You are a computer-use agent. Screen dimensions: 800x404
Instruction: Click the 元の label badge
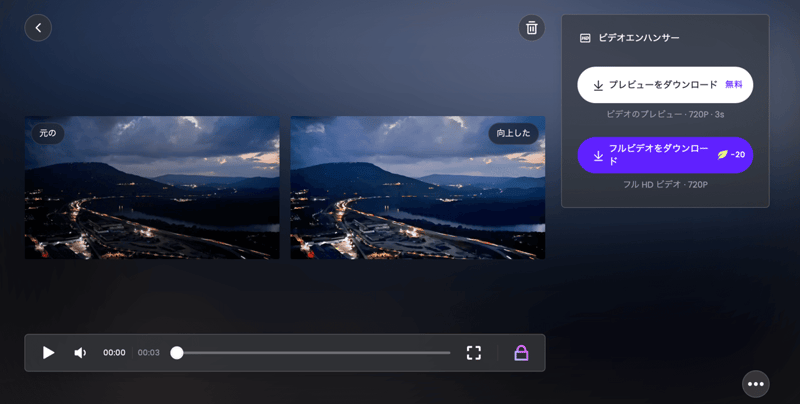[48, 133]
